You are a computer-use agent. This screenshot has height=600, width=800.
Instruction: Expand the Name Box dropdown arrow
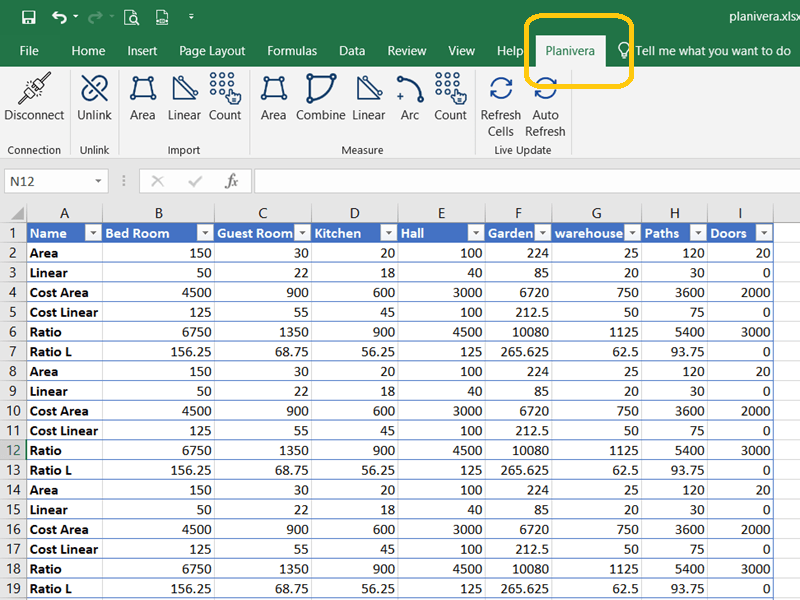pyautogui.click(x=98, y=181)
